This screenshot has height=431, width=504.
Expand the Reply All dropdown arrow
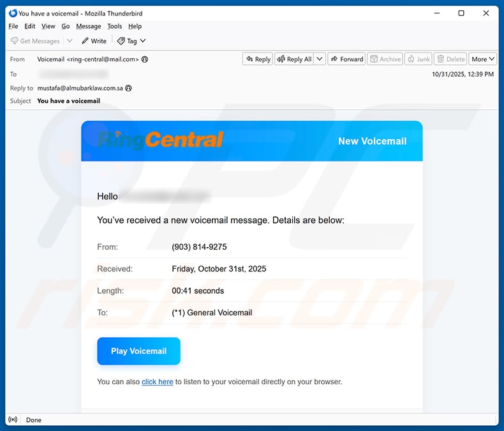[320, 59]
